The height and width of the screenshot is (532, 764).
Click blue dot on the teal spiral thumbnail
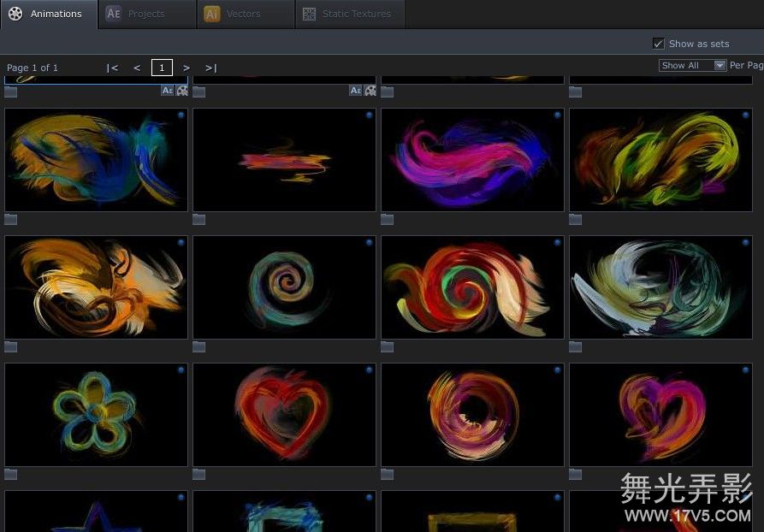point(369,243)
